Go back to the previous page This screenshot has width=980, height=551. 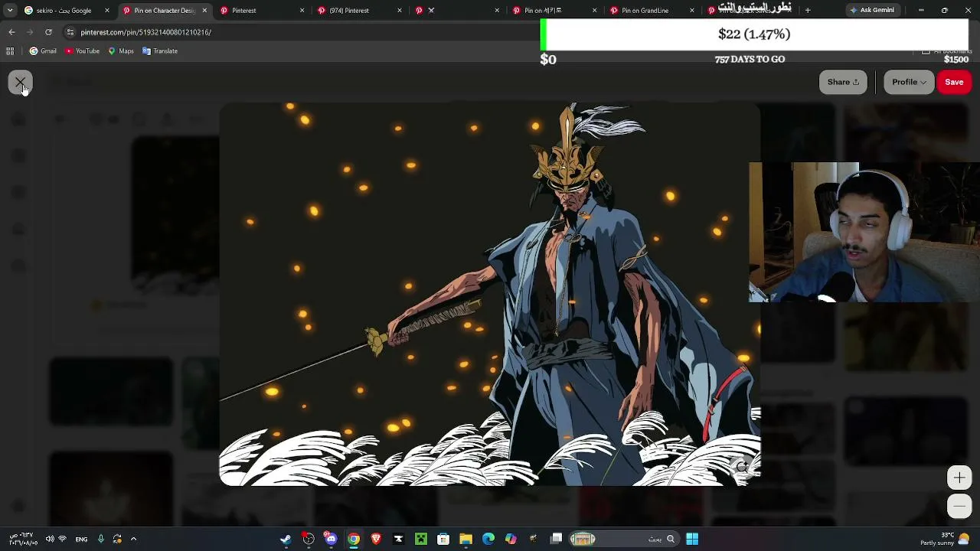[11, 32]
